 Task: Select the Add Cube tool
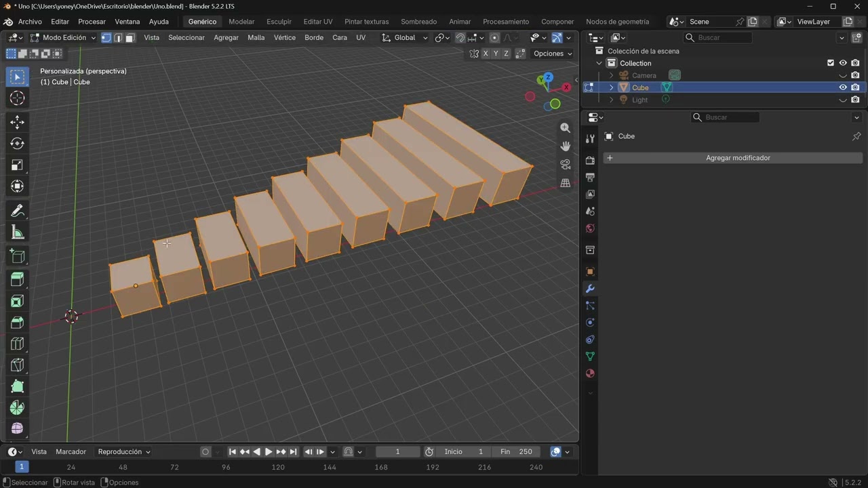coord(18,256)
